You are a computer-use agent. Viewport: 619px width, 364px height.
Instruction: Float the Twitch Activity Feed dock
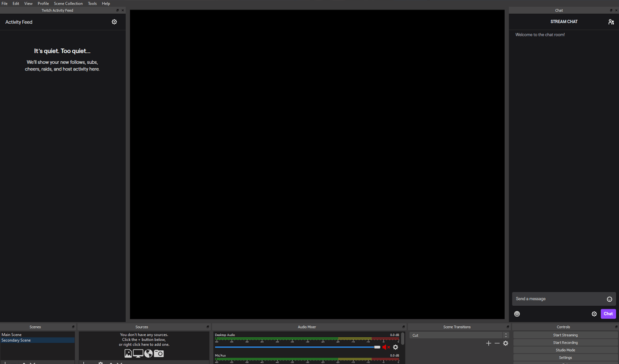click(117, 10)
